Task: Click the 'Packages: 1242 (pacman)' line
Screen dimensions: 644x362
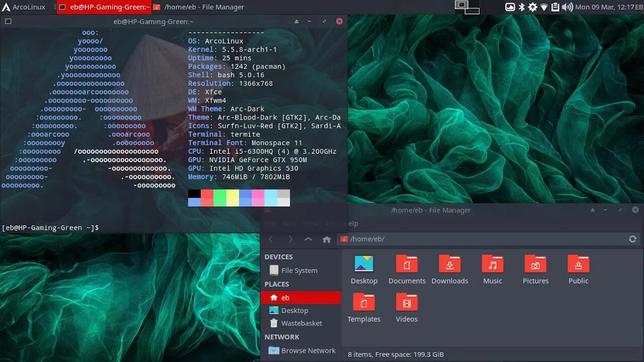Action: (x=236, y=66)
